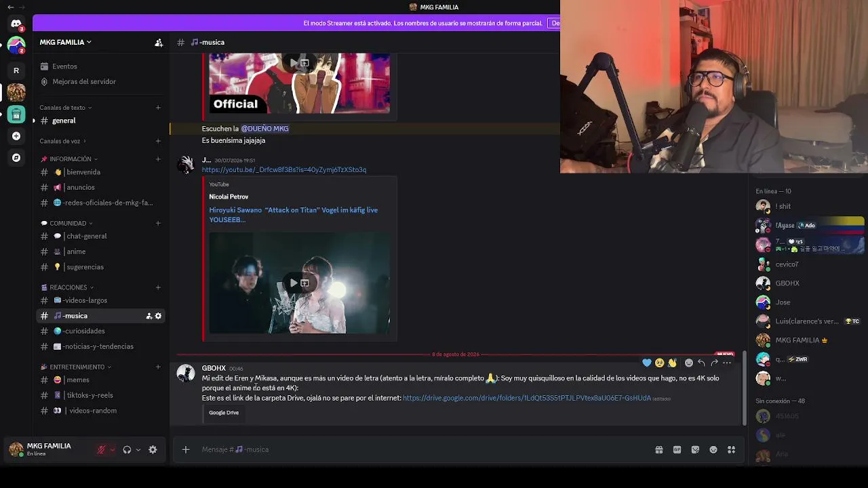React with pleading face emoji on GBOHX message
The image size is (868, 488).
tap(659, 363)
